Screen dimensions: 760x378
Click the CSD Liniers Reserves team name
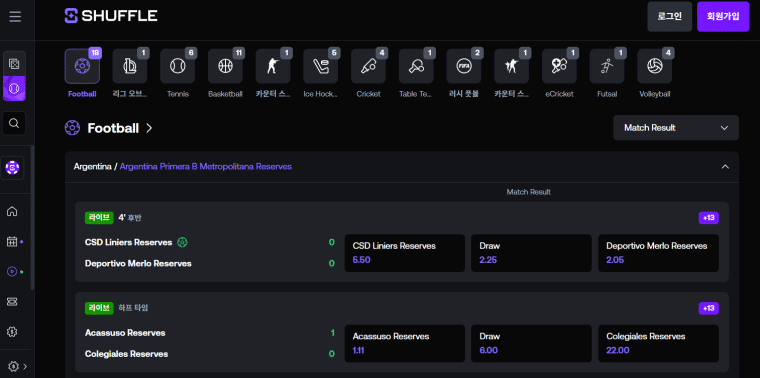tap(128, 242)
